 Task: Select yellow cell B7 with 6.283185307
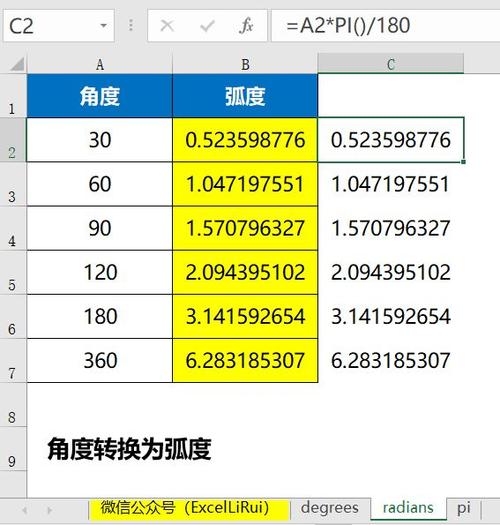pos(245,361)
